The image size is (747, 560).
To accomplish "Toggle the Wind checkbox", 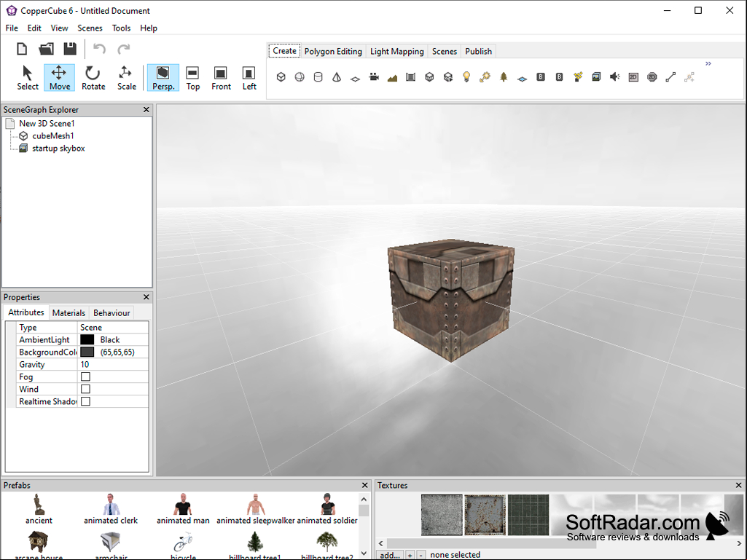I will pos(86,389).
